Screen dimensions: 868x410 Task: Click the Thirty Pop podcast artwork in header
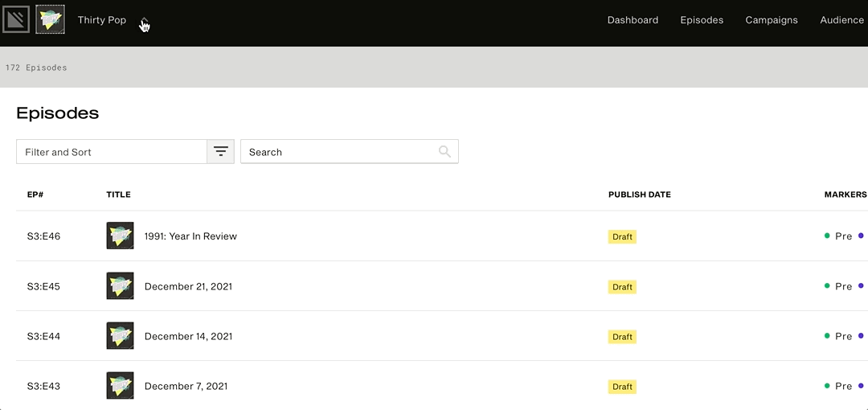[51, 19]
